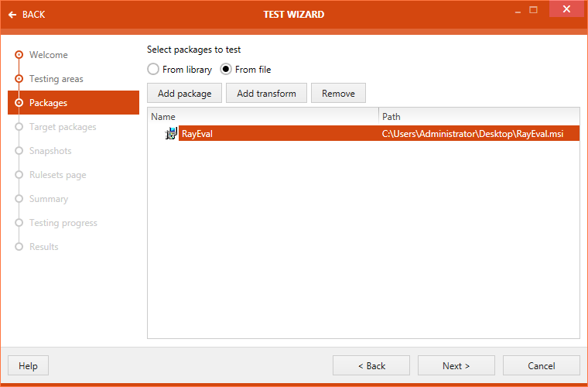The height and width of the screenshot is (387, 588).
Task: Open the Testing areas step
Action: [x=56, y=79]
